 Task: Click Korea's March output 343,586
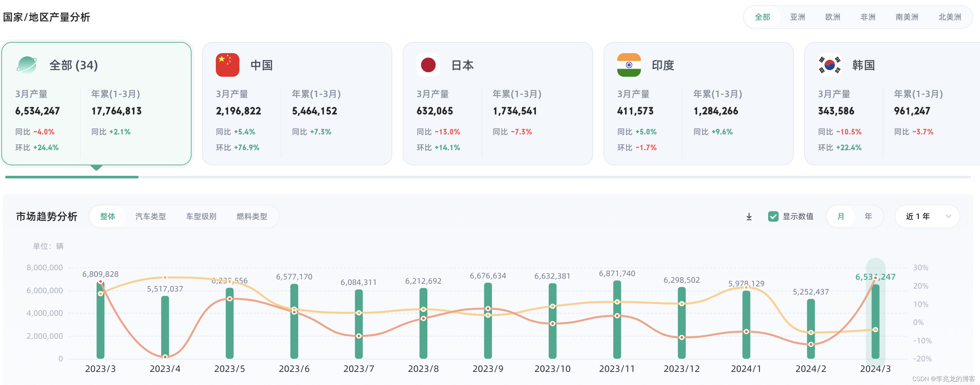click(836, 111)
